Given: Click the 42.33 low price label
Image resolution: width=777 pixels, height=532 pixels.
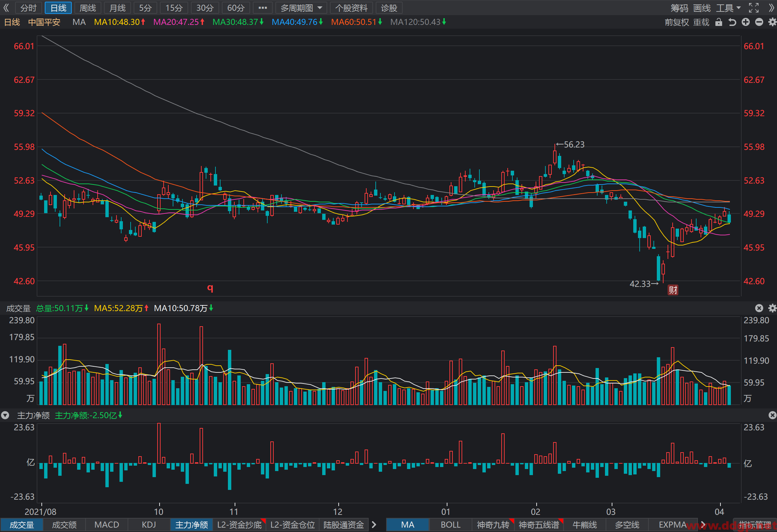Looking at the screenshot, I should [x=640, y=284].
